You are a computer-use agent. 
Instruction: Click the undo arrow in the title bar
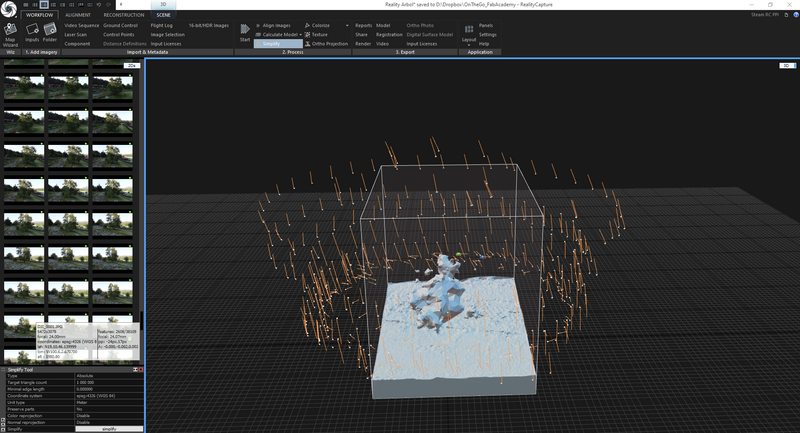99,5
